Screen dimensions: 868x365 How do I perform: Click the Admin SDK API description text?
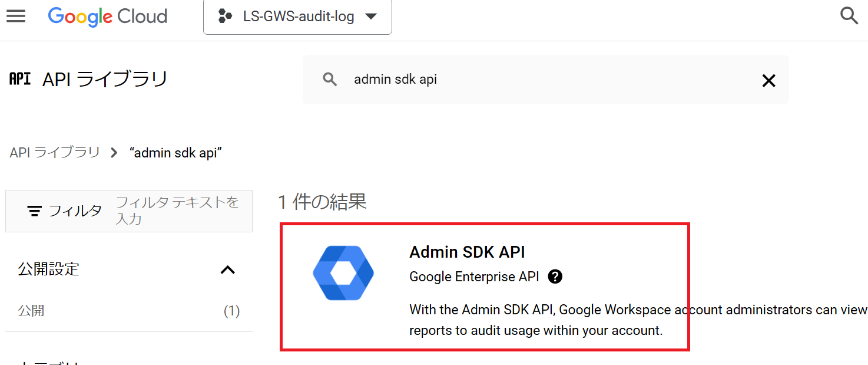pos(638,320)
